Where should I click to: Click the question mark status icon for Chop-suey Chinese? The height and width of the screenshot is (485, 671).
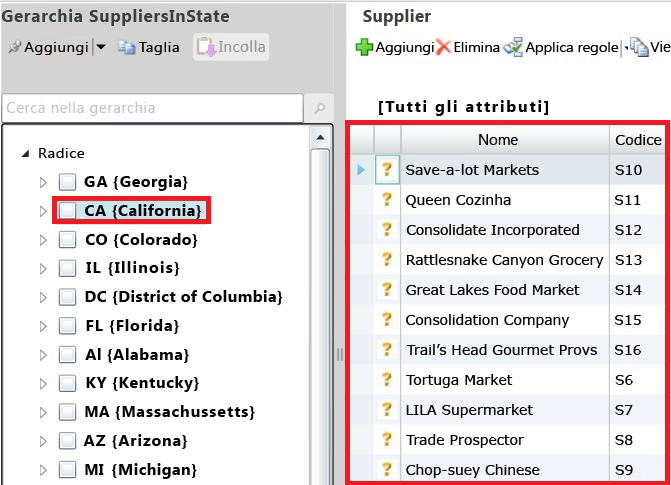tap(387, 469)
